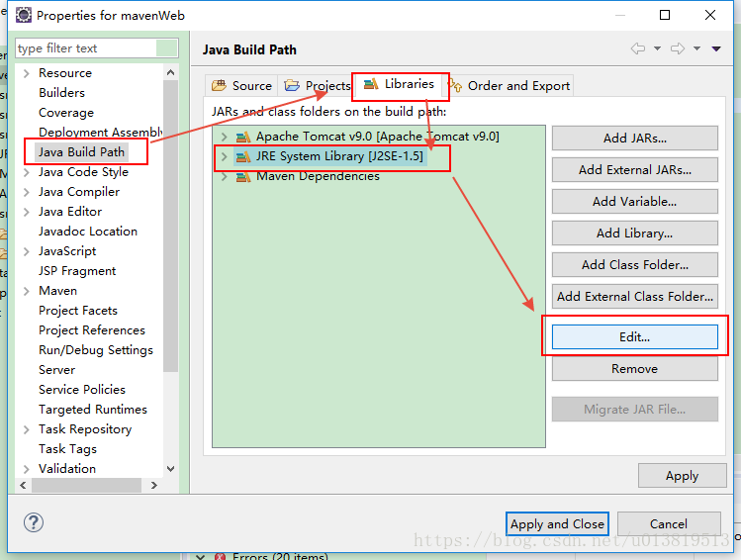The image size is (741, 560).
Task: Open the forward history dropdown arrow
Action: pyautogui.click(x=696, y=48)
